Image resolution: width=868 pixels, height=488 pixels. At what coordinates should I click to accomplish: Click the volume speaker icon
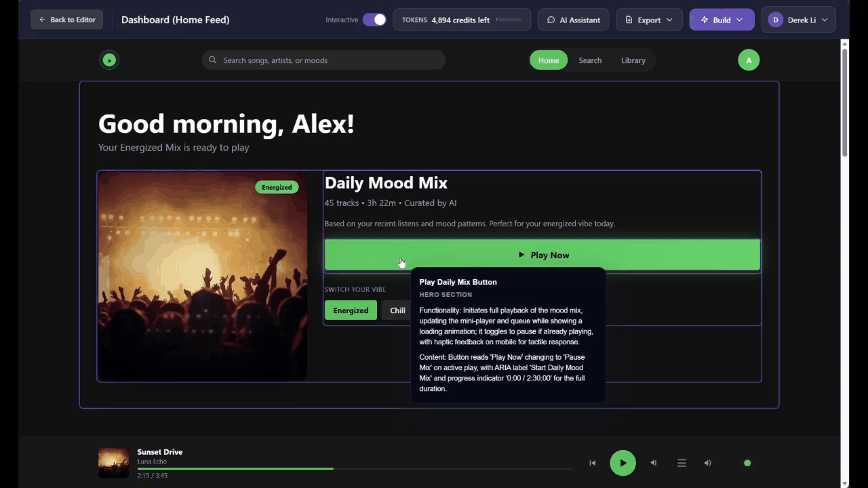point(708,463)
